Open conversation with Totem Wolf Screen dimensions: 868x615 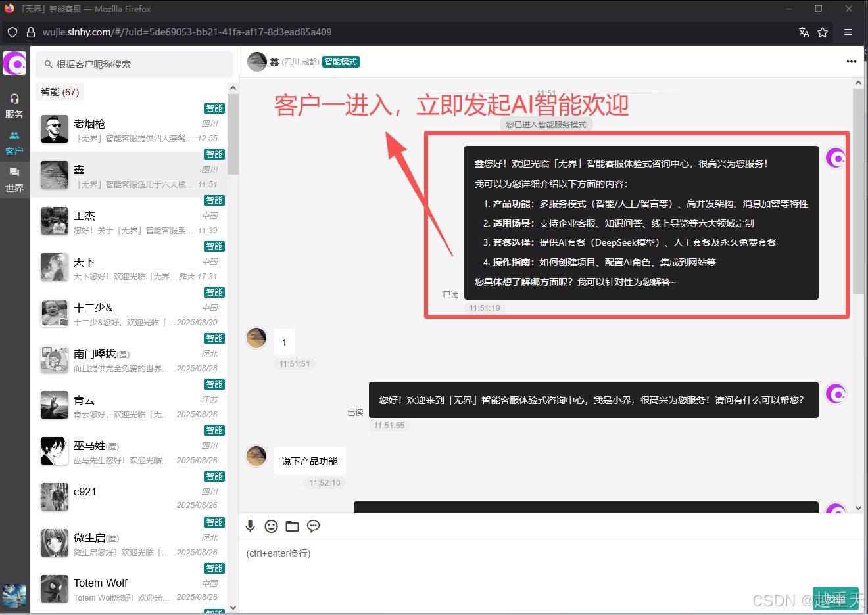(x=129, y=589)
